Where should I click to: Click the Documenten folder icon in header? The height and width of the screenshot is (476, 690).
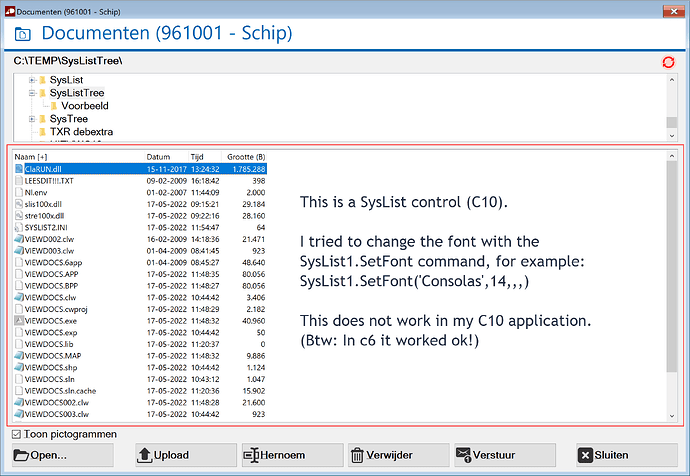point(22,34)
